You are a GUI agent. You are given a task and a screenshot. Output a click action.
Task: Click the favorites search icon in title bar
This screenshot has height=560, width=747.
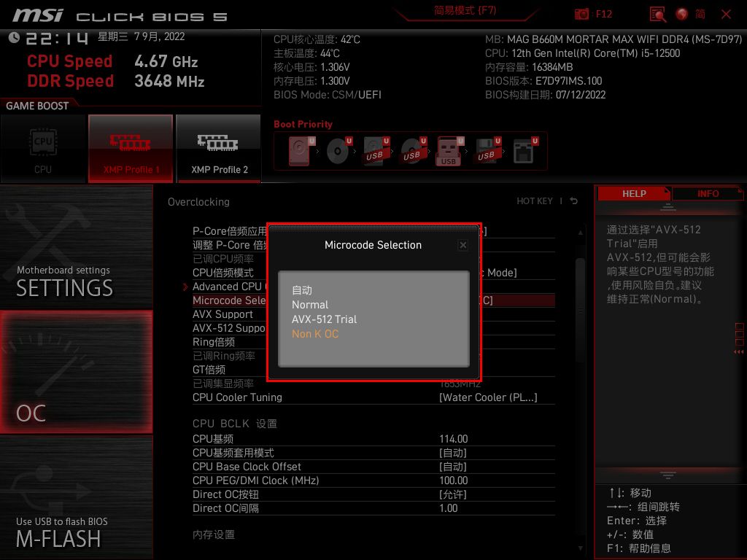(656, 14)
